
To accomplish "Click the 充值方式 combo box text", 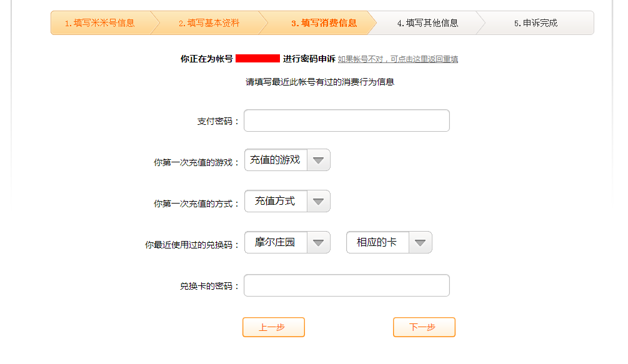I will tap(276, 201).
